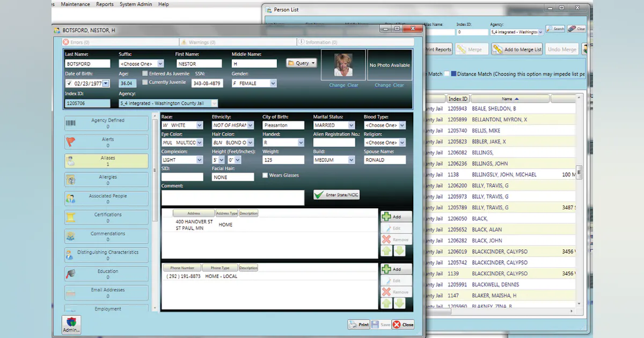The width and height of the screenshot is (644, 338).
Task: Click Clear eraser in Person List window
Action: click(576, 29)
